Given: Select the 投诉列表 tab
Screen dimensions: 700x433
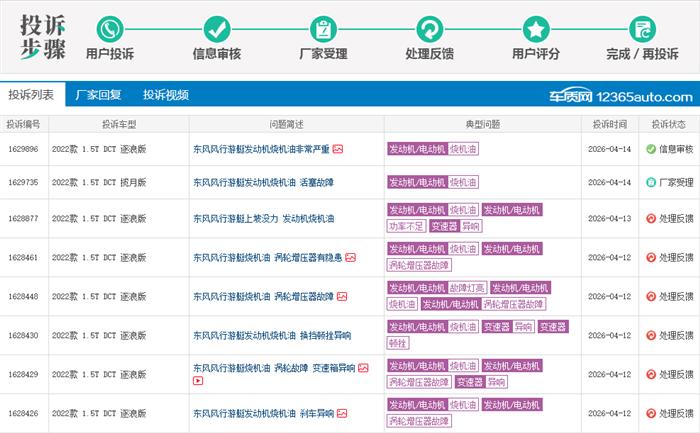Looking at the screenshot, I should pyautogui.click(x=31, y=95).
